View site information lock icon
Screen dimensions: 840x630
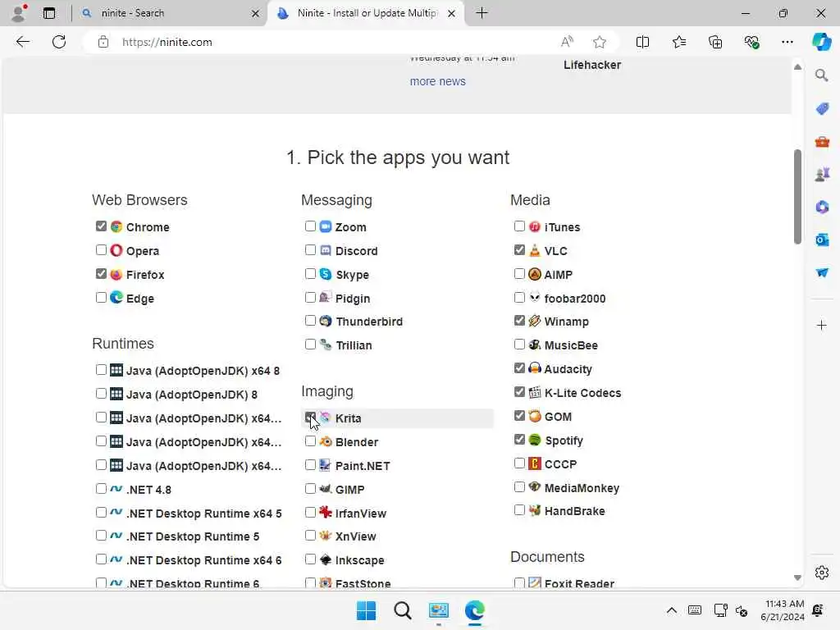[x=103, y=42]
